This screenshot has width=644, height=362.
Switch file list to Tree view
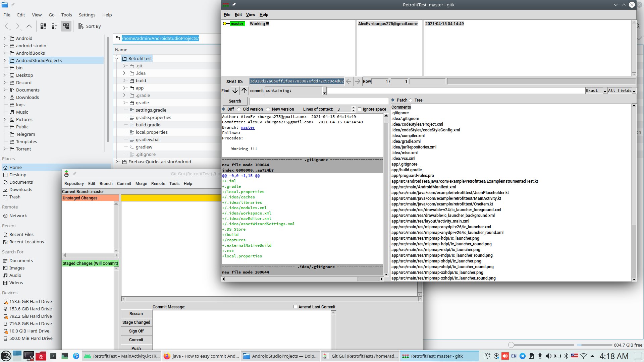pyautogui.click(x=411, y=100)
